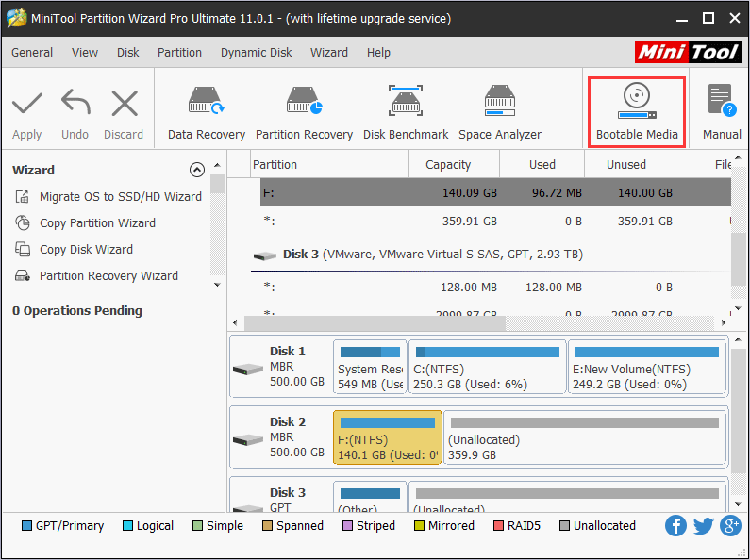Sort by Capacity column header
The image size is (750, 560).
point(454,164)
